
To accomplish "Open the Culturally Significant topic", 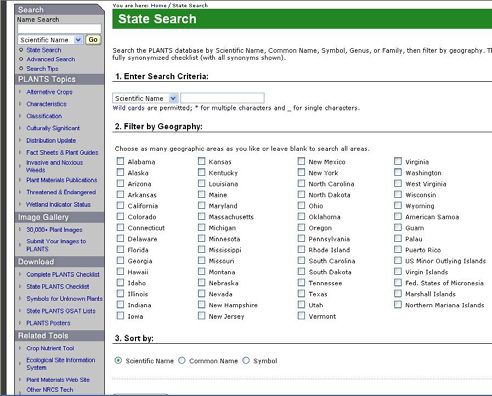I will pos(53,128).
